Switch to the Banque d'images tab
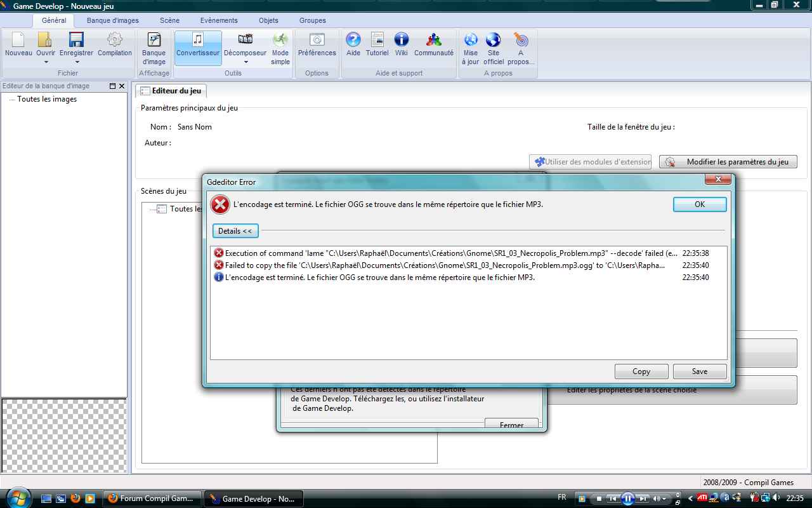812x508 pixels. 113,20
